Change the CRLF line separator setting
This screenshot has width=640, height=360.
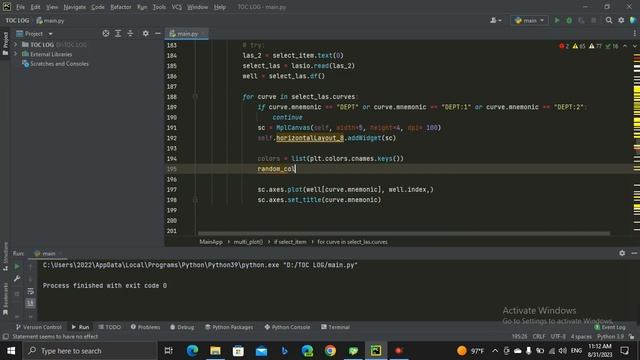pyautogui.click(x=539, y=337)
